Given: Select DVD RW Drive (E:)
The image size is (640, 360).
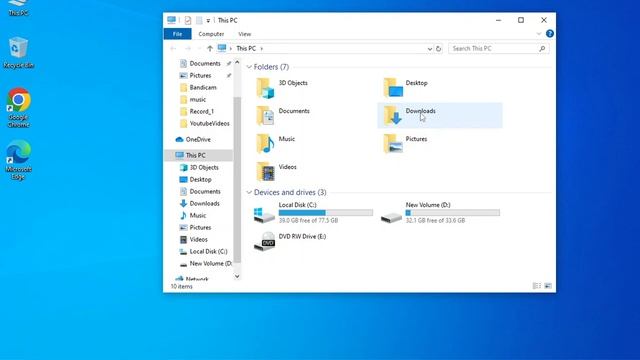Looking at the screenshot, I should pyautogui.click(x=290, y=241).
